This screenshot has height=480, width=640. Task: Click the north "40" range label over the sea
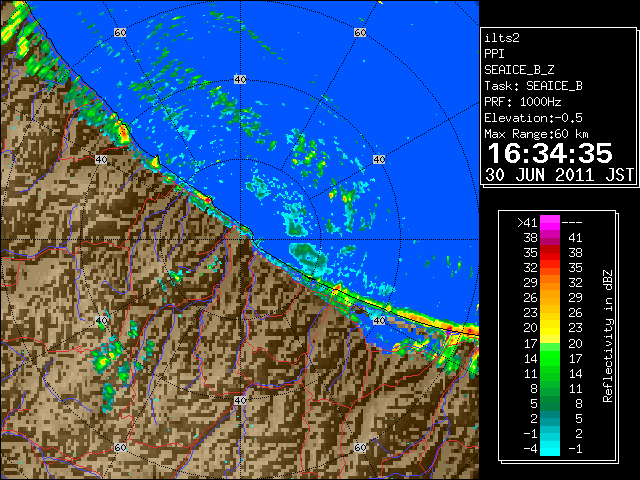click(240, 80)
